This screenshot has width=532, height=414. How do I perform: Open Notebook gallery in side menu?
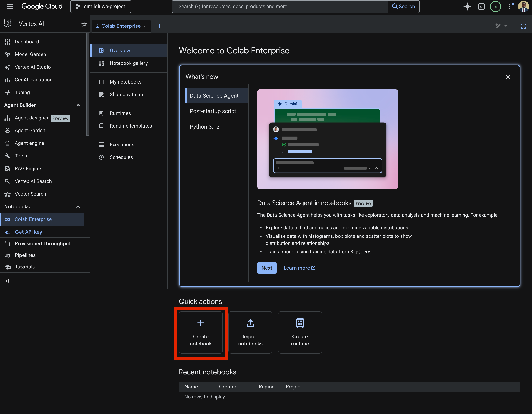pyautogui.click(x=129, y=63)
